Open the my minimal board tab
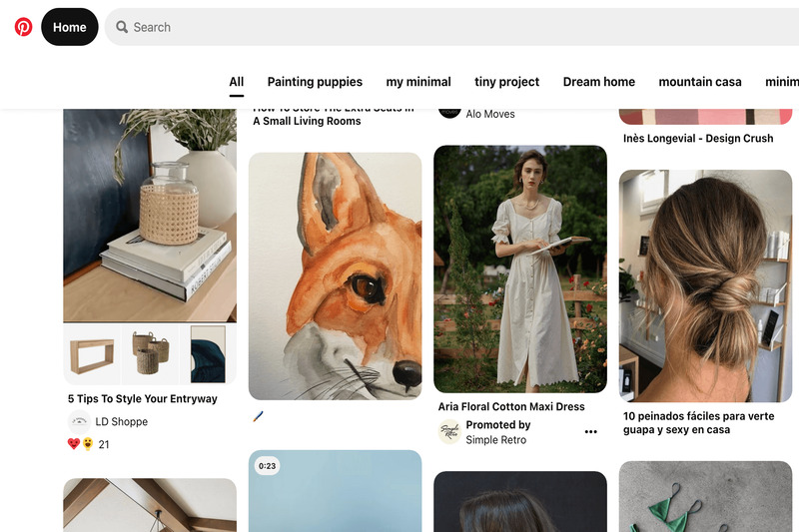 click(418, 82)
